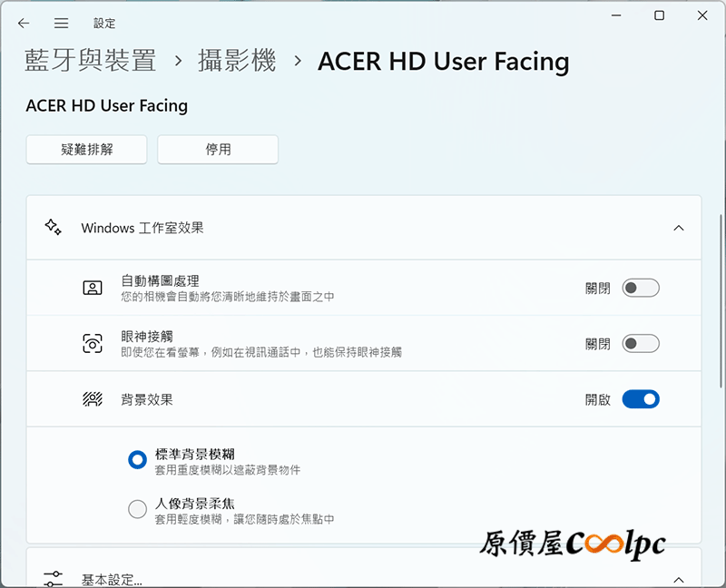Maximize the 設定 window
This screenshot has width=726, height=588.
[x=660, y=15]
